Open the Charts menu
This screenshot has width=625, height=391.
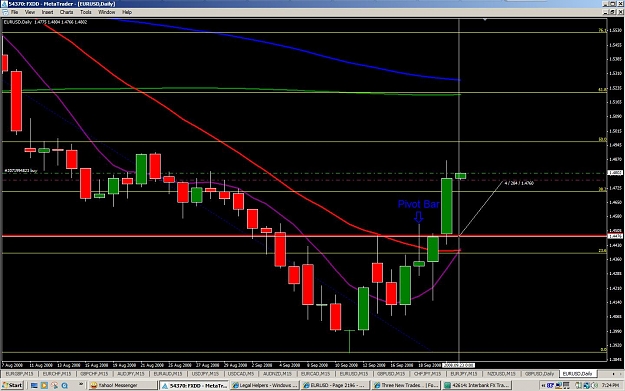tap(67, 12)
